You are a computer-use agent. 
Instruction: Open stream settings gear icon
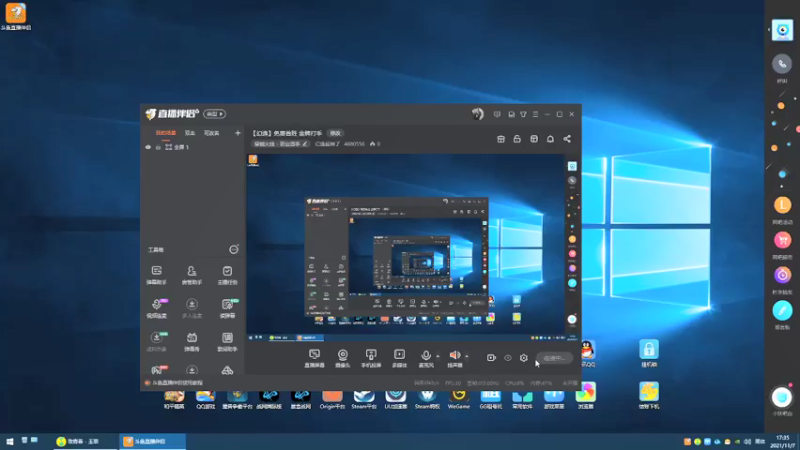click(523, 358)
